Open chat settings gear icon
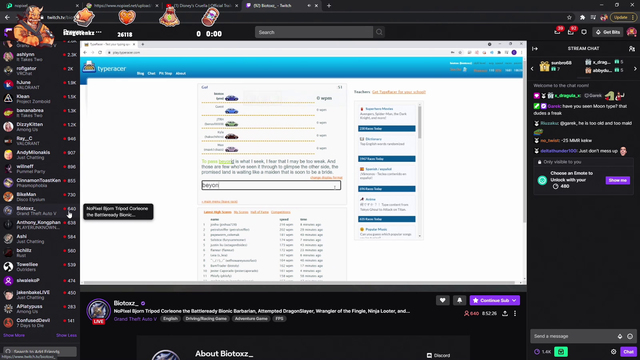This screenshot has height=360, width=640. 613,352
